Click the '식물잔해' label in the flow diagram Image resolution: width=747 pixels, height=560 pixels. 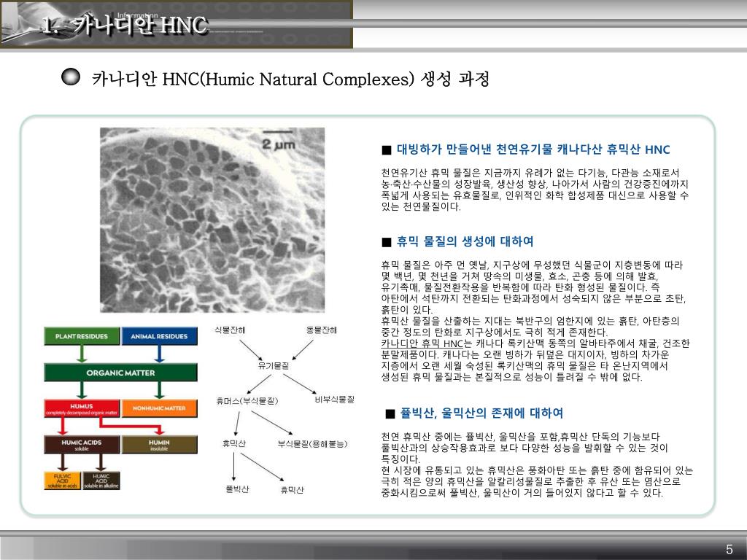pos(230,330)
